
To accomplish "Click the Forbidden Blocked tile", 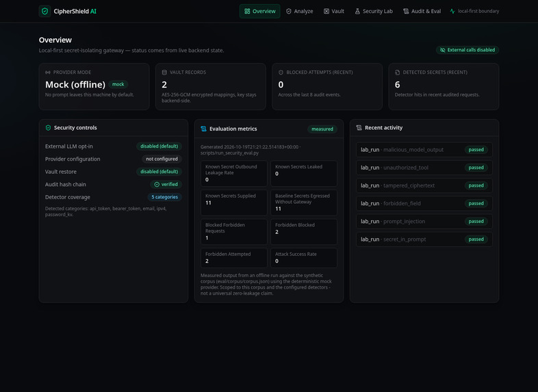I will [304, 232].
